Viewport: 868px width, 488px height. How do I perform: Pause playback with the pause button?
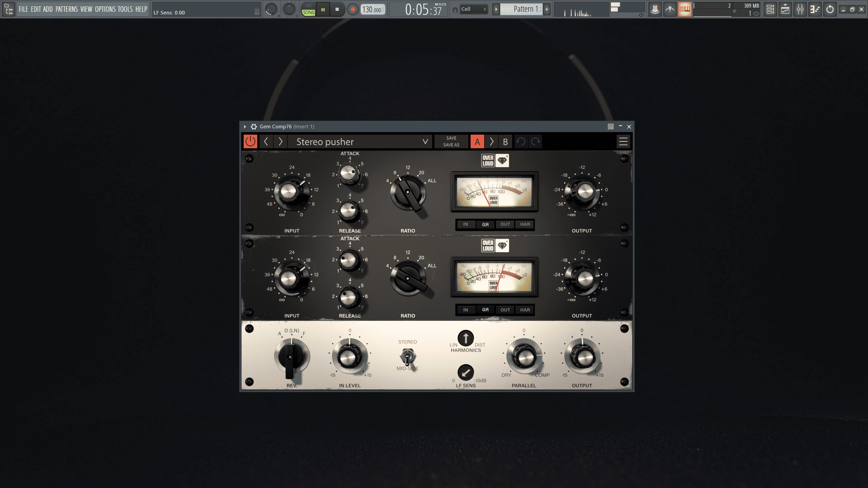coord(323,9)
